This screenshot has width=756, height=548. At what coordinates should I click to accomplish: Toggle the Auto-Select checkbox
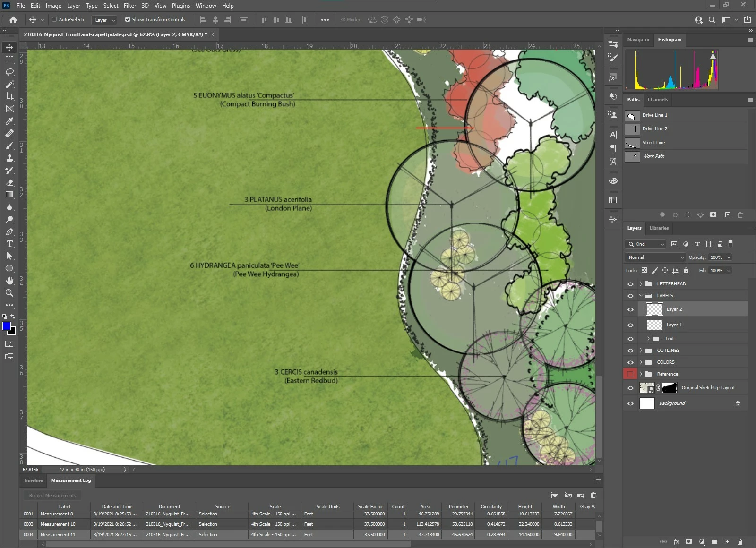point(54,20)
